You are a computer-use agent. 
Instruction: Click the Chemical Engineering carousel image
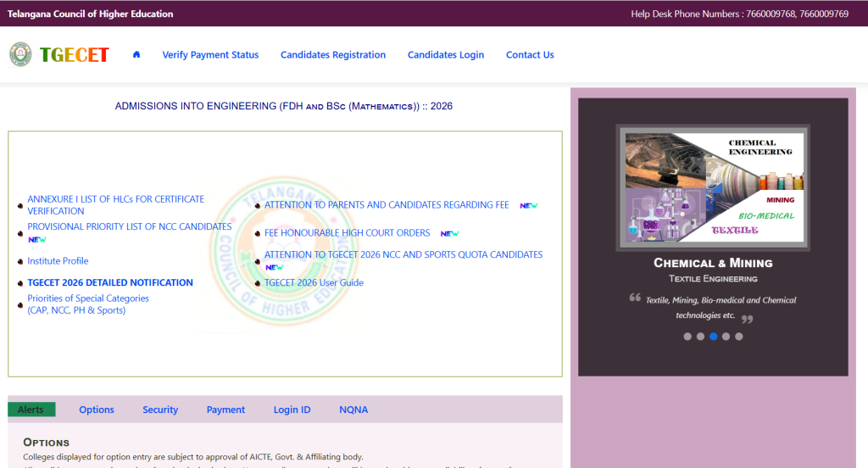[713, 187]
